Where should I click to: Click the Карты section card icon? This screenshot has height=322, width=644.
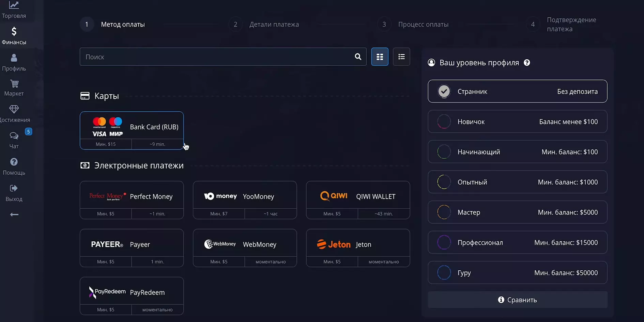click(85, 96)
